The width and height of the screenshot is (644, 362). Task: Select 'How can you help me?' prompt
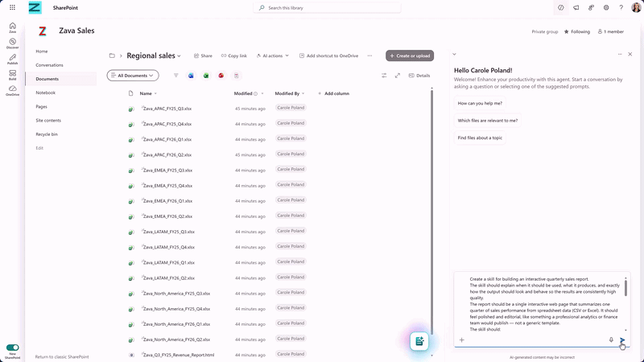pyautogui.click(x=480, y=104)
